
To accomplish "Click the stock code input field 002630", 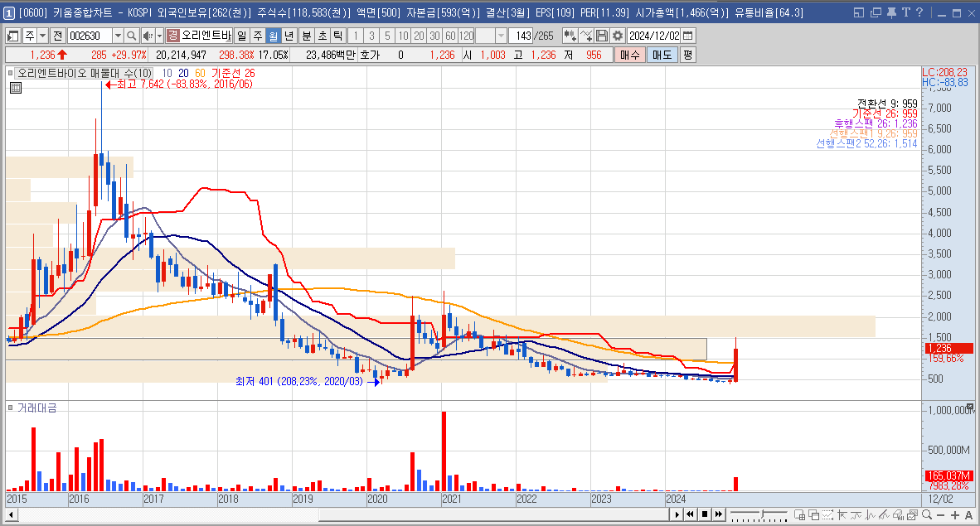I will [x=90, y=36].
